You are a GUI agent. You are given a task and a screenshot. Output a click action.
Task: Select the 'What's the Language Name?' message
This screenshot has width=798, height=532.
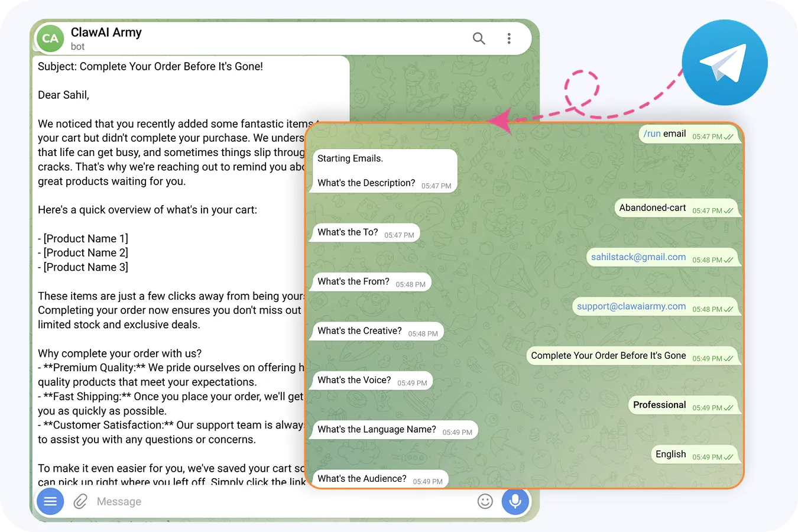[x=394, y=430]
